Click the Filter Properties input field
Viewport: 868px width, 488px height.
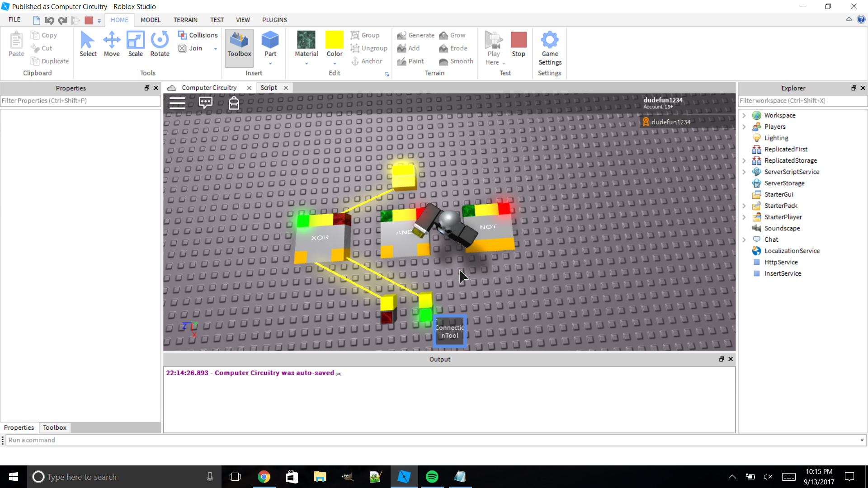pos(80,101)
